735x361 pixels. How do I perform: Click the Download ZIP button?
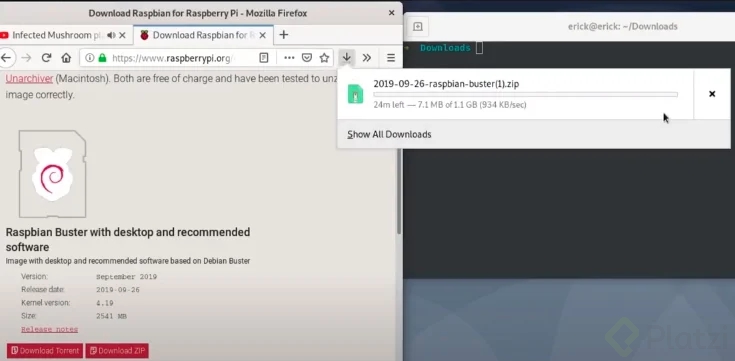coord(117,351)
